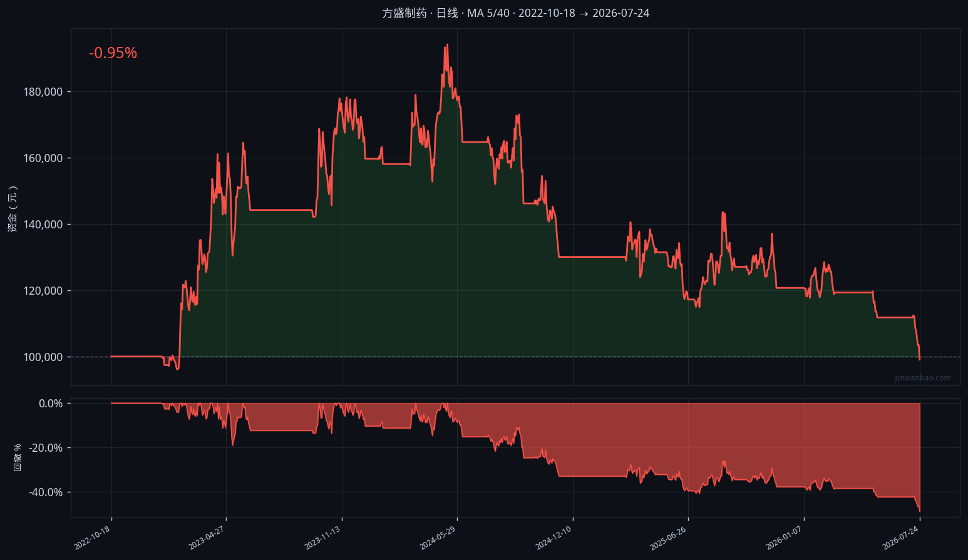This screenshot has height=560, width=968.
Task: Click the 100,000 y-axis tick label
Action: (43, 357)
